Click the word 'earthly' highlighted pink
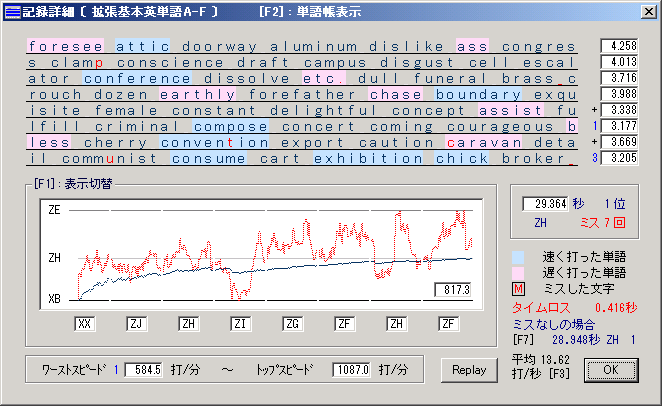The image size is (662, 406). pos(198,94)
